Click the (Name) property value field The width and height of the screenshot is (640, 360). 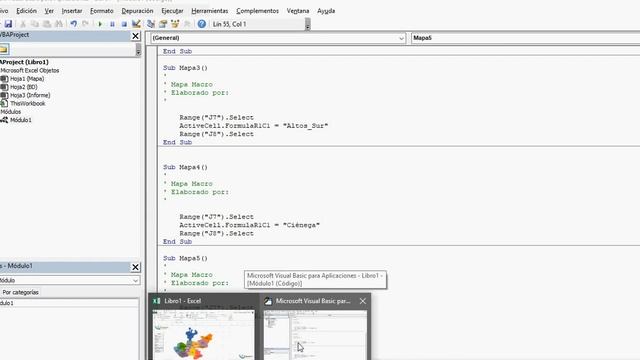coord(69,303)
